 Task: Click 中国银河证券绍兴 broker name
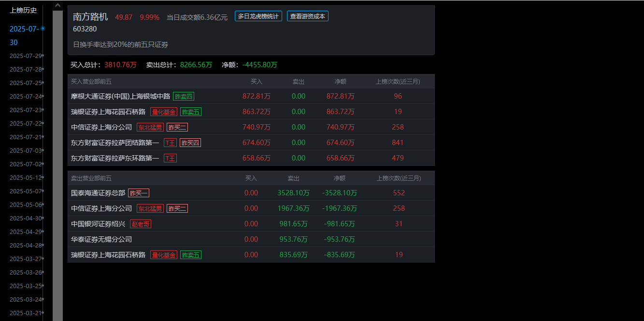pyautogui.click(x=98, y=224)
